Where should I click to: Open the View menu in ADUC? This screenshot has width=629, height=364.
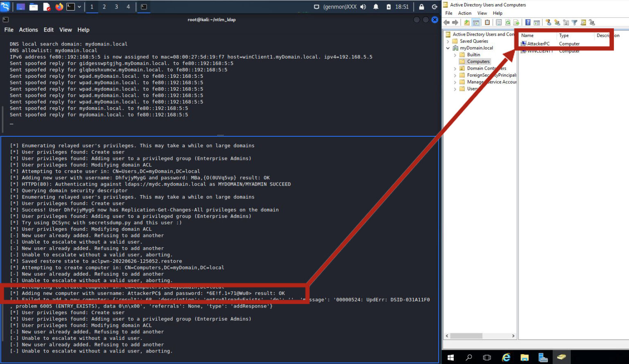(x=482, y=13)
